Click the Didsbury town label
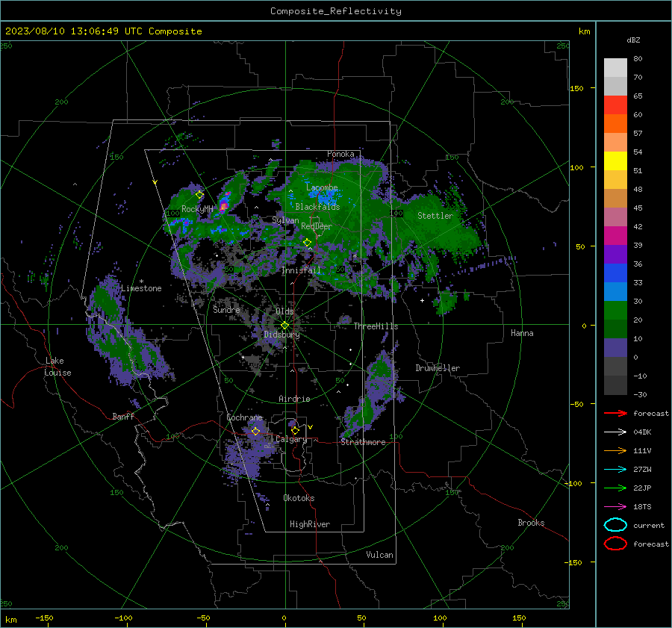This screenshot has width=672, height=628. tap(281, 335)
